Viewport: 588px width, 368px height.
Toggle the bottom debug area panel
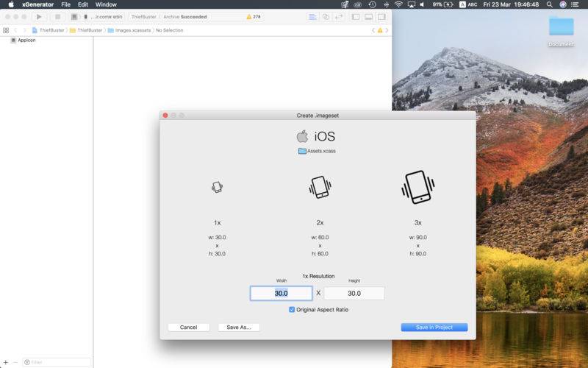368,16
